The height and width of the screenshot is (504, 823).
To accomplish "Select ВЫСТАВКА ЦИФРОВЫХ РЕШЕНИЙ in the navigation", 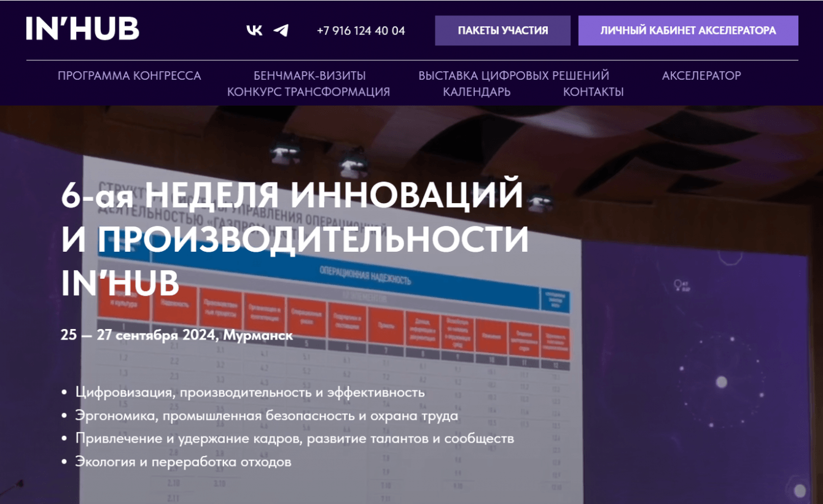I will click(x=514, y=76).
